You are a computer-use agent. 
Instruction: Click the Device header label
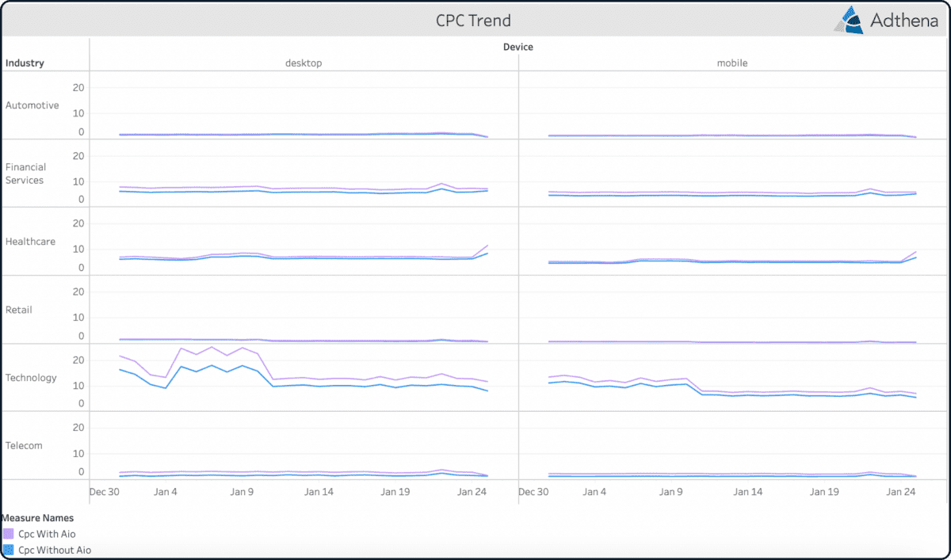click(x=518, y=47)
